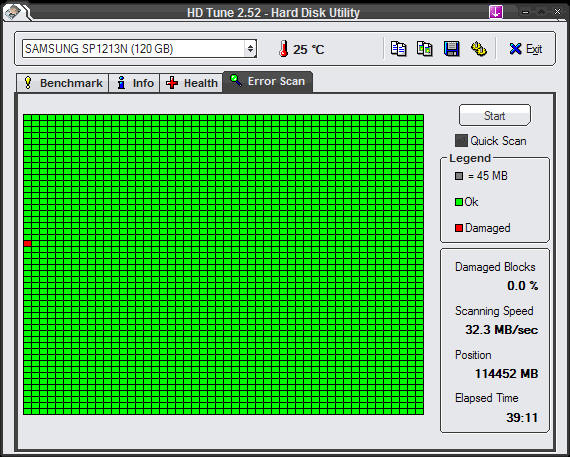Switch to the Benchmark tab
Screen dimensions: 570x457
pyautogui.click(x=63, y=83)
